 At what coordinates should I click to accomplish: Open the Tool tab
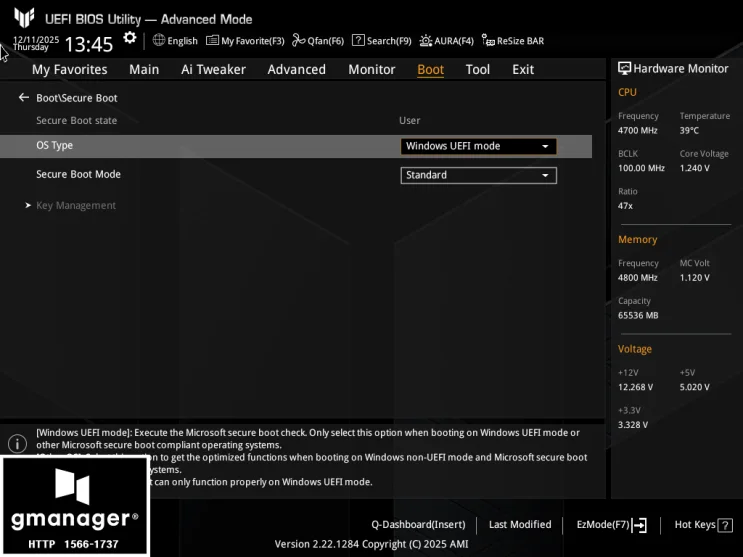tap(478, 70)
